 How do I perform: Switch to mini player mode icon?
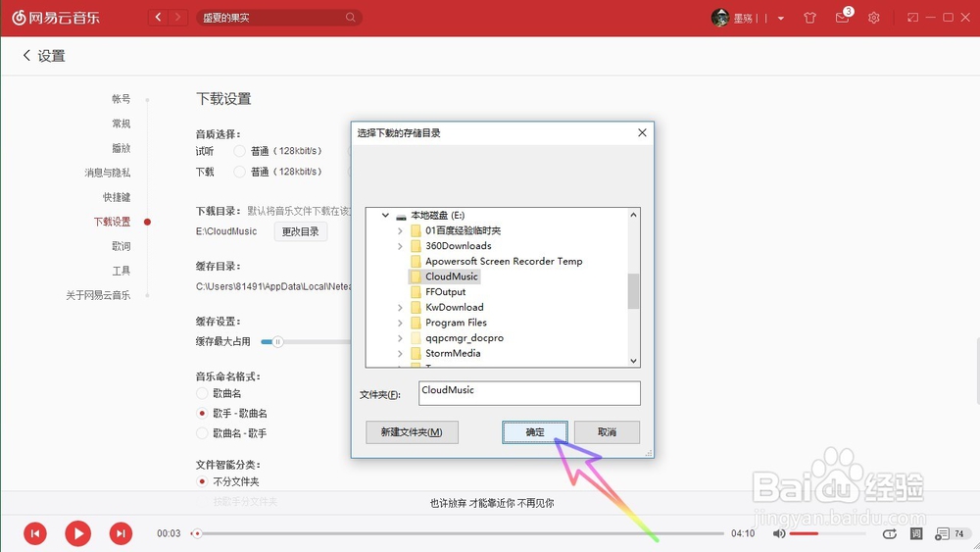[x=913, y=18]
